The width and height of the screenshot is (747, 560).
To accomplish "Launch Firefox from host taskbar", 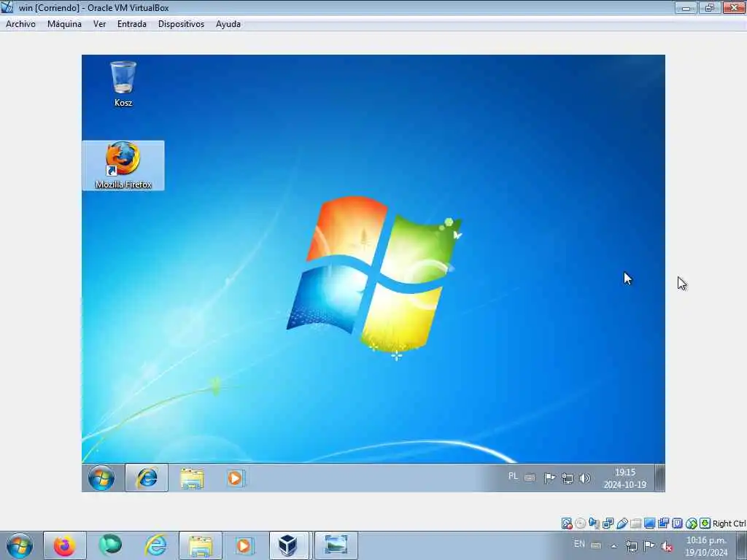I will coord(64,545).
